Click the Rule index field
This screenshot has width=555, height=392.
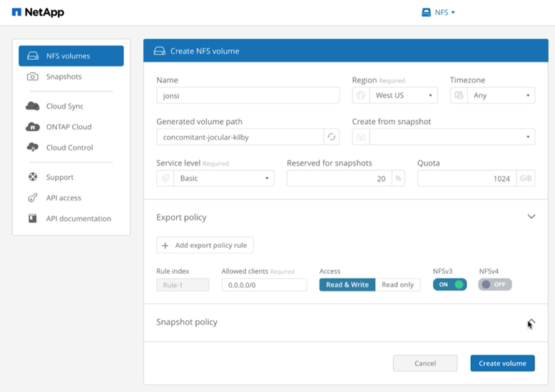[x=183, y=285]
